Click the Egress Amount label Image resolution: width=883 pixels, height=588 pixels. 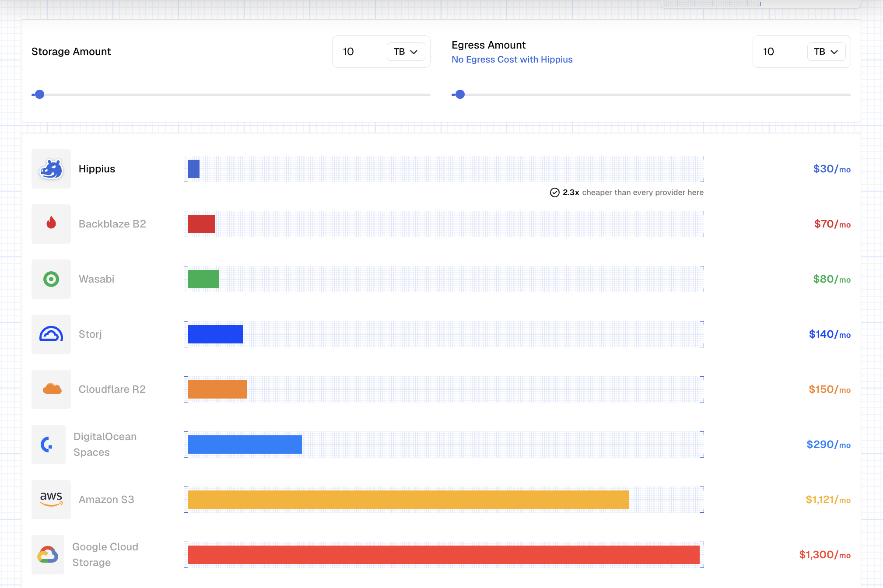pos(489,45)
